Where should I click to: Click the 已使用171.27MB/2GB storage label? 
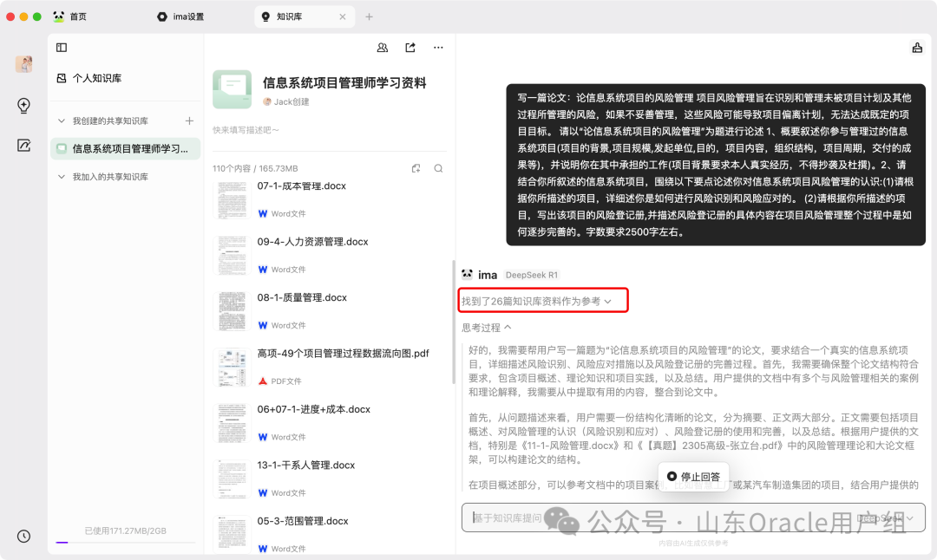click(126, 531)
